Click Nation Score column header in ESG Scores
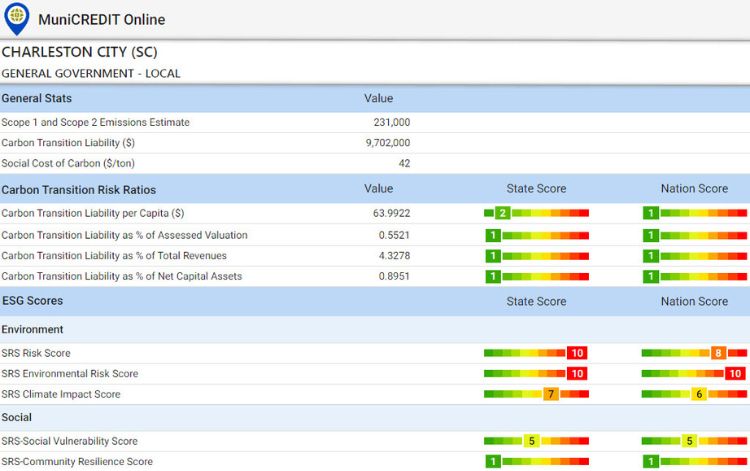Image resolution: width=750 pixels, height=471 pixels. pyautogui.click(x=695, y=302)
